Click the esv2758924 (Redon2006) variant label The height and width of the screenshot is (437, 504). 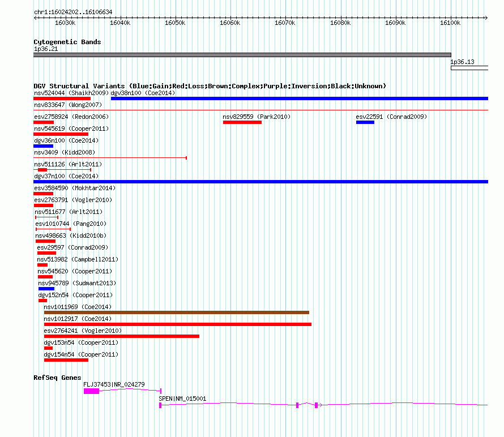[x=71, y=117]
